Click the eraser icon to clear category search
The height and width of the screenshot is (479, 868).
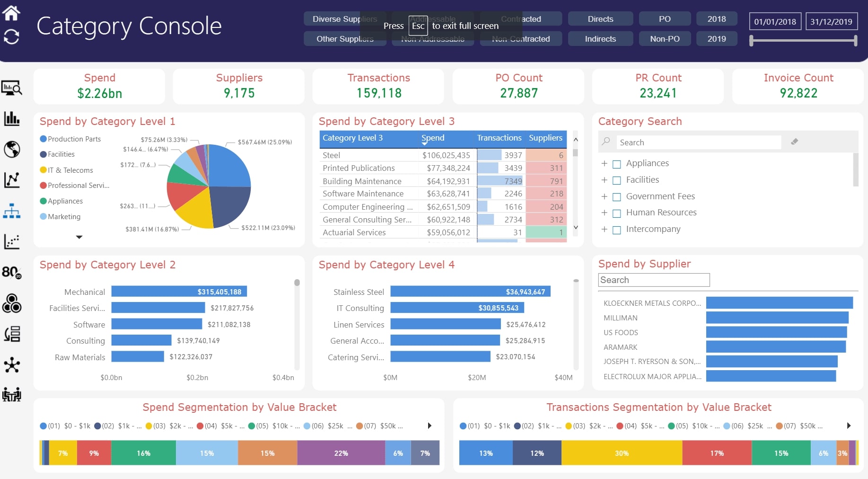click(x=795, y=142)
